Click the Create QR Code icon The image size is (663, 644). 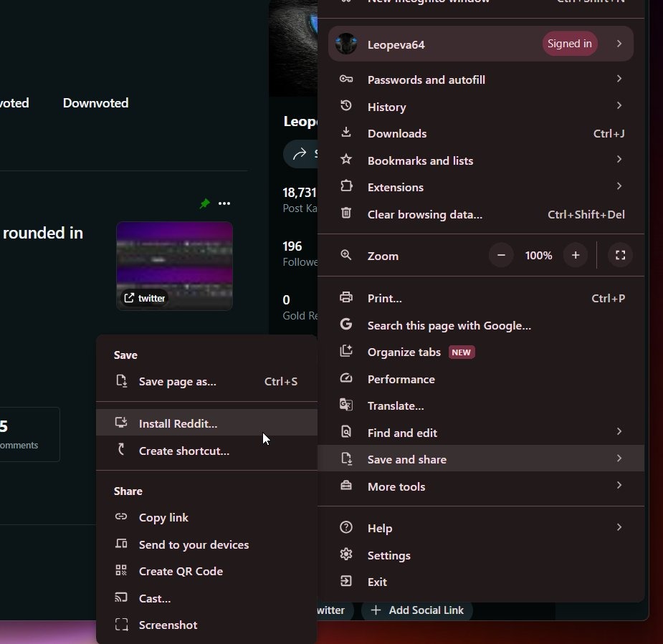[121, 570]
